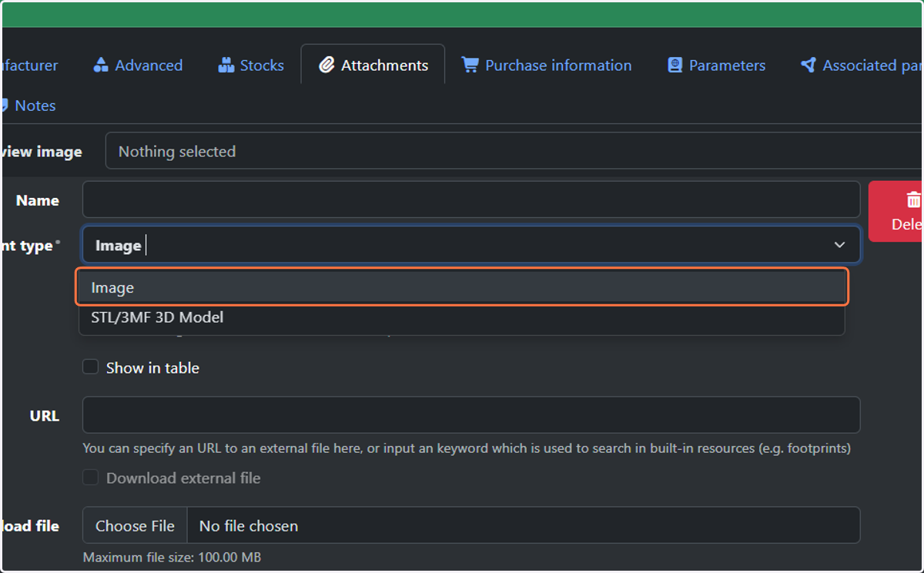Click the attachment type chevron arrow

pyautogui.click(x=839, y=245)
